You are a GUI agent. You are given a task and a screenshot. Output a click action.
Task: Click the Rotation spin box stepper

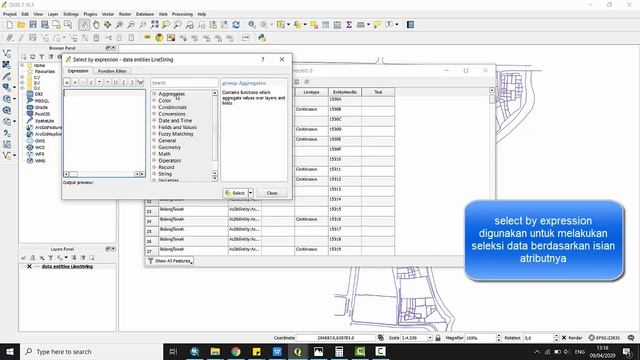click(x=556, y=338)
